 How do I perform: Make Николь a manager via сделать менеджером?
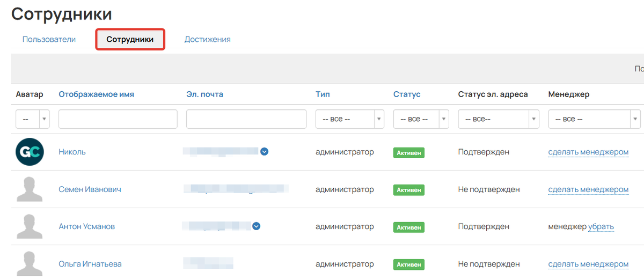[588, 152]
